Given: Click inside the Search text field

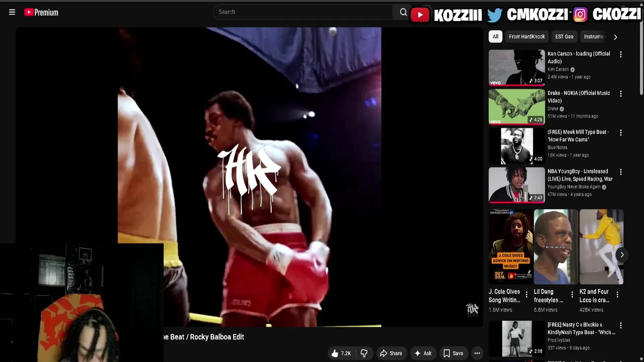Looking at the screenshot, I should pyautogui.click(x=304, y=12).
